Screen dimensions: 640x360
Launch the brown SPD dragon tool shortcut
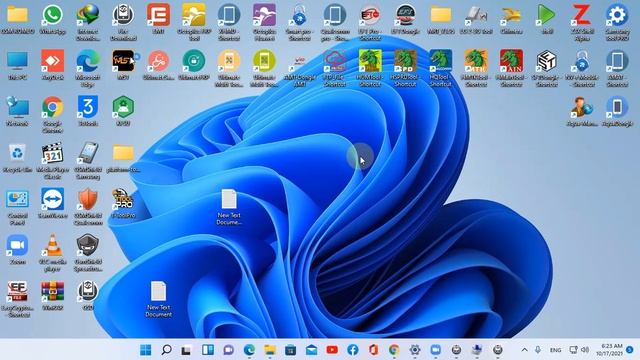tap(405, 61)
